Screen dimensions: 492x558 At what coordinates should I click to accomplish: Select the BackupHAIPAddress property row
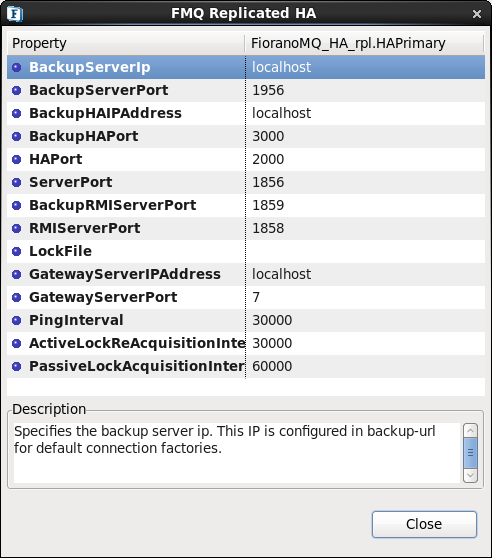click(246, 113)
